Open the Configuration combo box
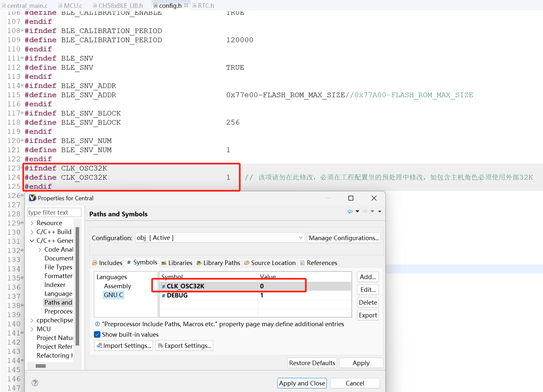 click(220, 238)
